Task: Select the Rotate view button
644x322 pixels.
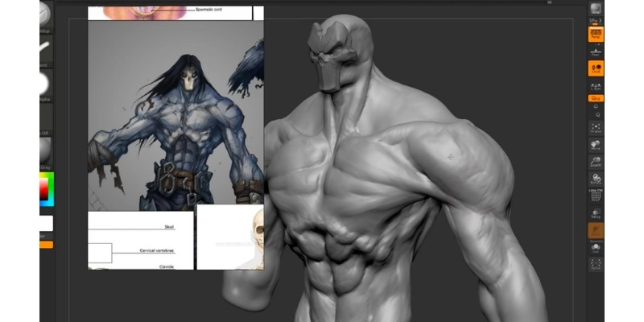Action: pyautogui.click(x=596, y=179)
